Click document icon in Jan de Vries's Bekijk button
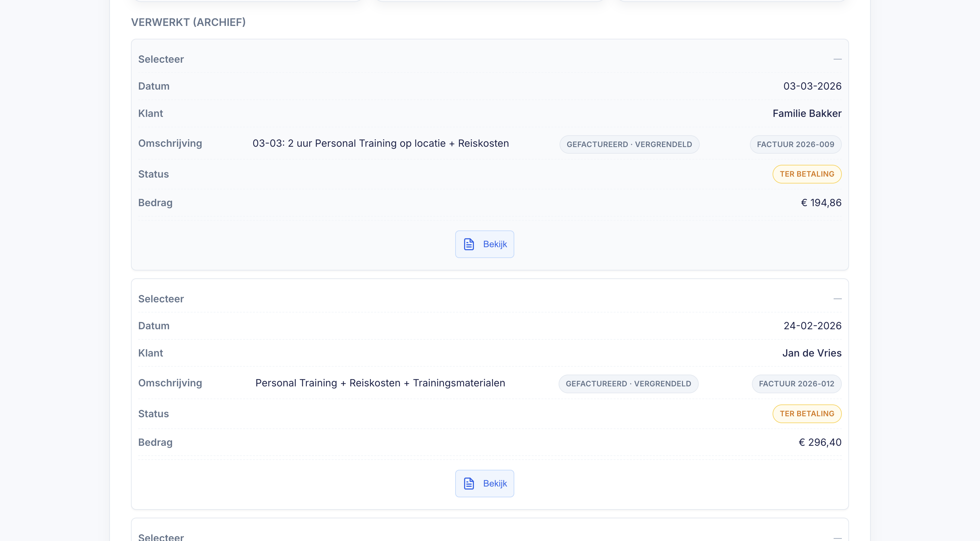 pos(469,484)
